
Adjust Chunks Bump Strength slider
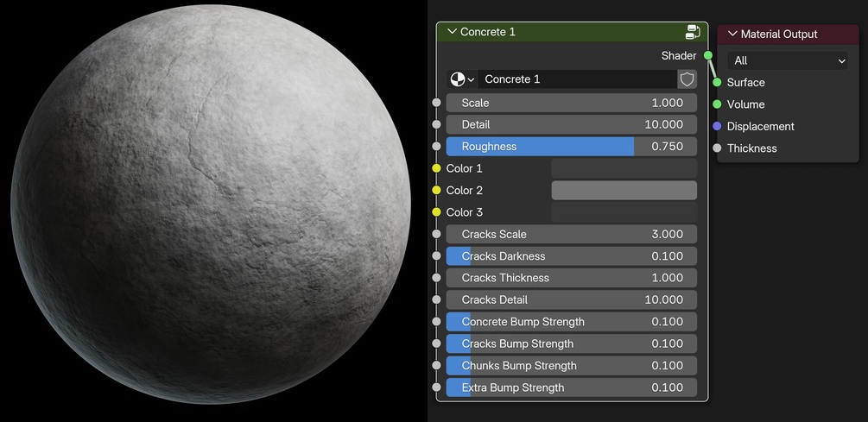point(571,366)
